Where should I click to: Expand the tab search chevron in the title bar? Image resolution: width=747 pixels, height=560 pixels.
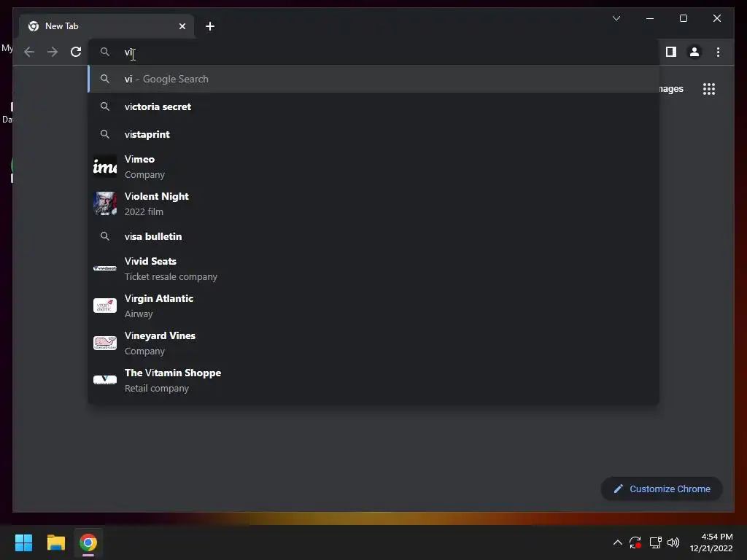pos(616,18)
